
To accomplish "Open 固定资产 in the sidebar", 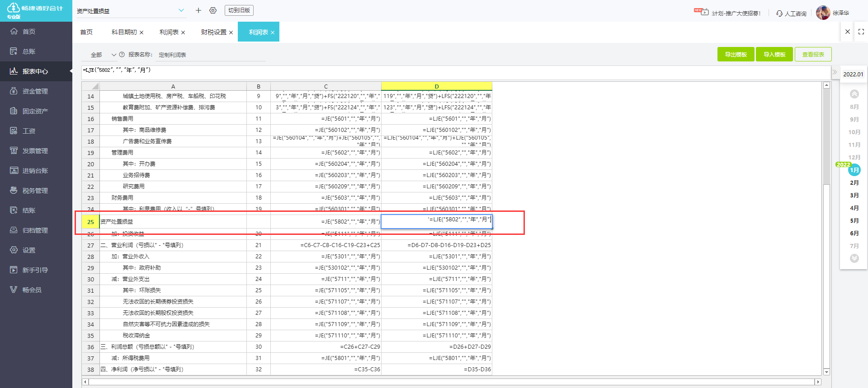I will 35,111.
